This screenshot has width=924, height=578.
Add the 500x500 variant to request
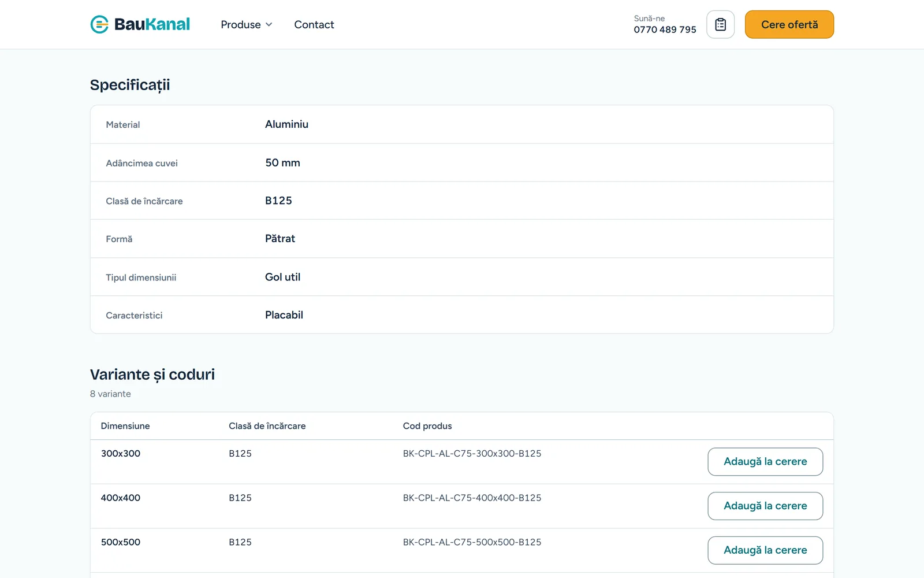point(765,550)
